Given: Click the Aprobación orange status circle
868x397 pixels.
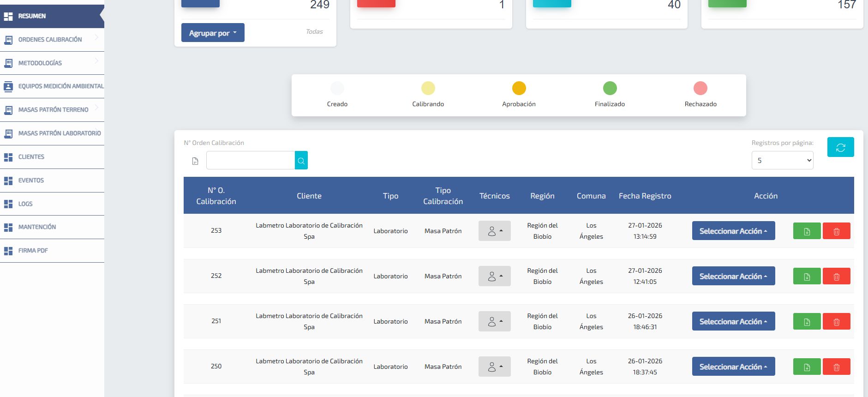Looking at the screenshot, I should click(519, 88).
